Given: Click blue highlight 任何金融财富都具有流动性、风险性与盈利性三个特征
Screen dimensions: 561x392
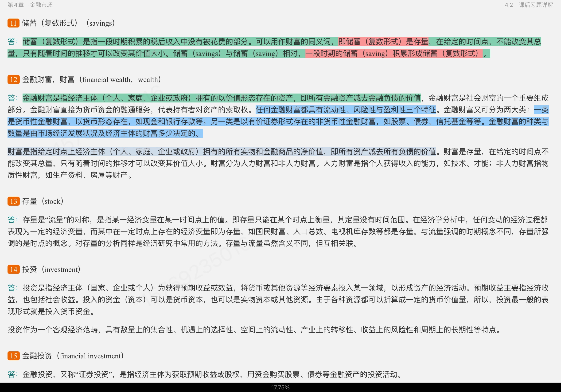Looking at the screenshot, I should 346,110.
